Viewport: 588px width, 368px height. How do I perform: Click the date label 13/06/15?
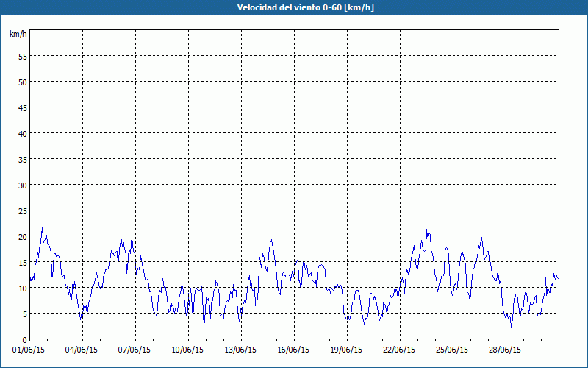(x=240, y=350)
